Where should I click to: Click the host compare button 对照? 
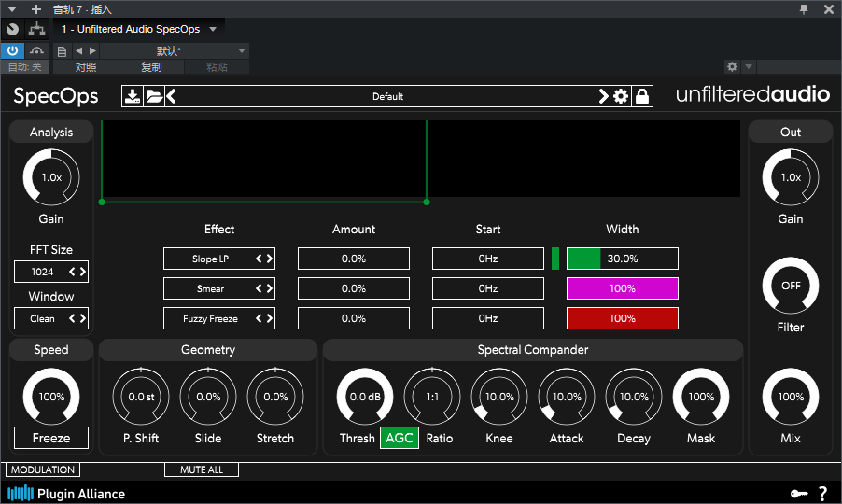(x=86, y=67)
